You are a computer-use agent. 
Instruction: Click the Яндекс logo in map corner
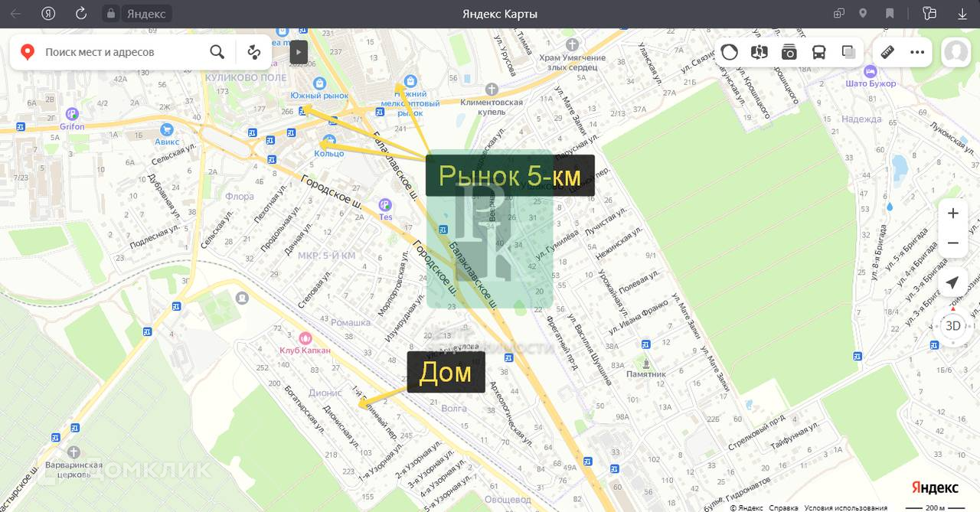click(x=934, y=488)
